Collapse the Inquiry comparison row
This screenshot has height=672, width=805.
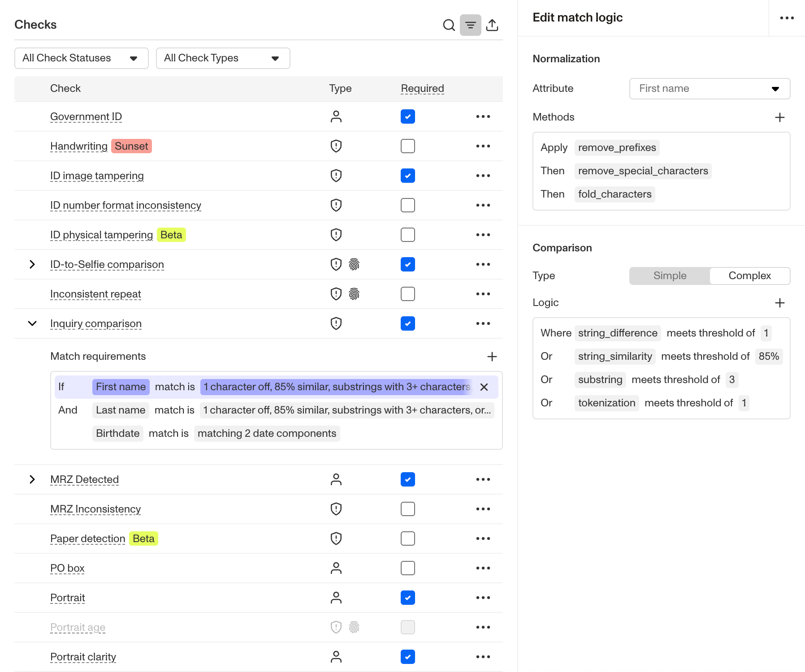point(32,323)
